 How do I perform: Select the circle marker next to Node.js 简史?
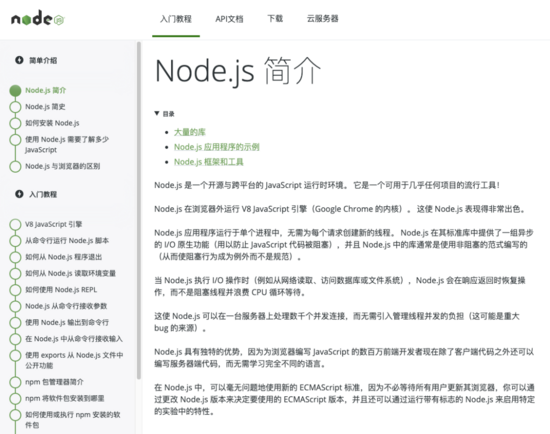15,107
